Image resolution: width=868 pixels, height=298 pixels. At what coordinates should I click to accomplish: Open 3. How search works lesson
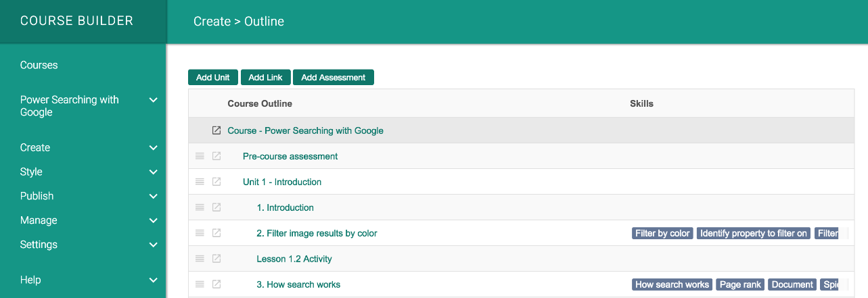click(x=298, y=284)
